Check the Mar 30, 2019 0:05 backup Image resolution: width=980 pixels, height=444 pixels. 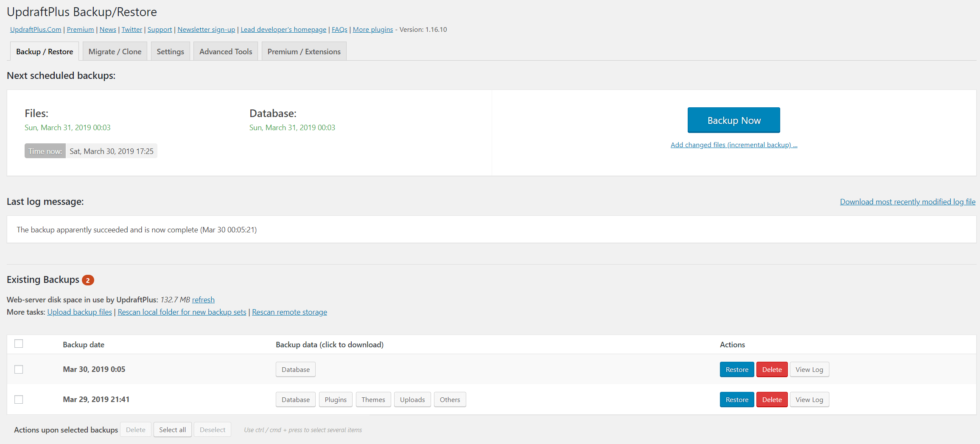[x=19, y=369]
